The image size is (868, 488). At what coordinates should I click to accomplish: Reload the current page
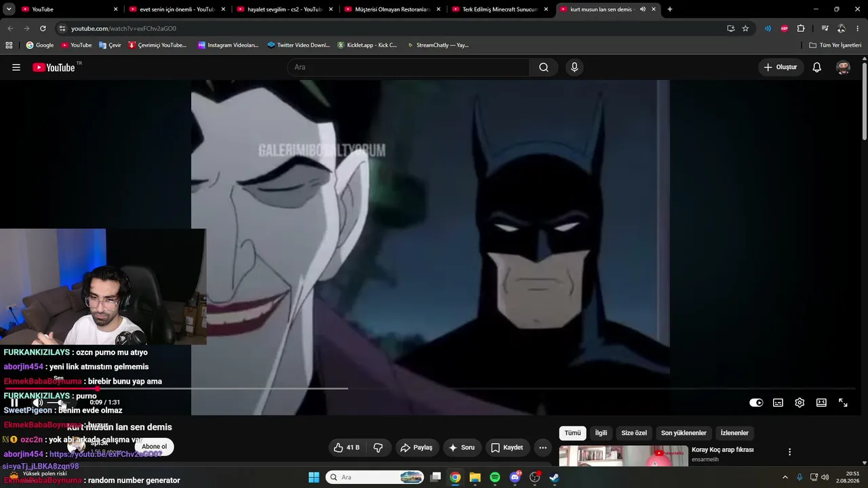(43, 28)
